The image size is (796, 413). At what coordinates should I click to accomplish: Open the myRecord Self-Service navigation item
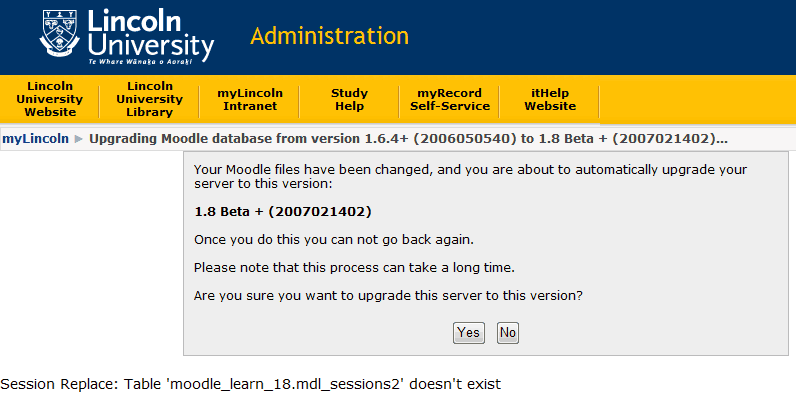pos(450,99)
